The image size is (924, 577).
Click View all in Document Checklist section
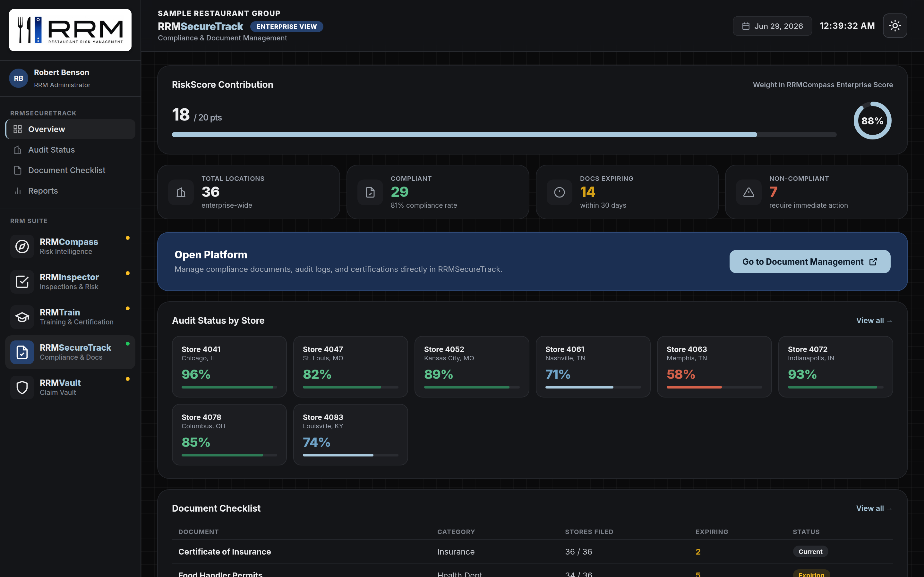(874, 508)
